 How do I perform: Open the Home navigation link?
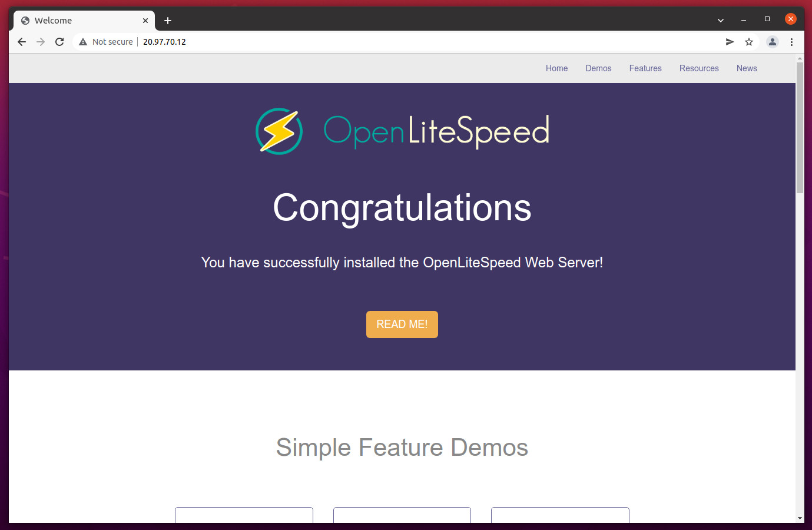556,68
